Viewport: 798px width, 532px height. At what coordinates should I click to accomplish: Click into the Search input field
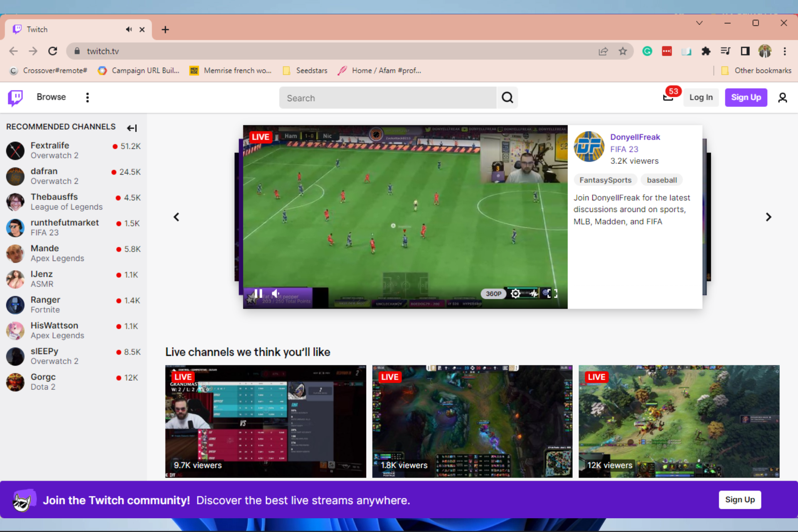click(388, 98)
